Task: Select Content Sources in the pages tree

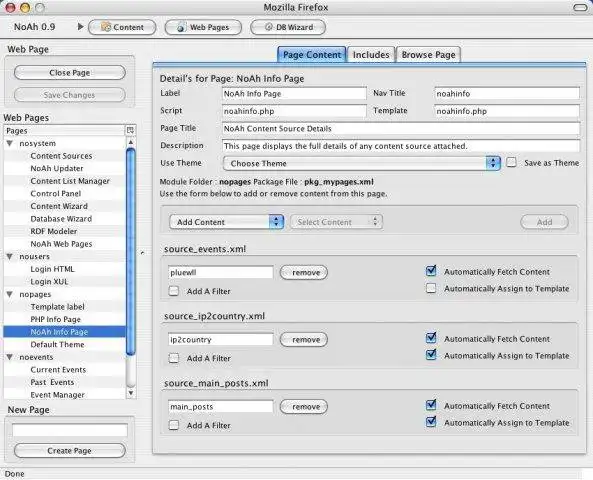Action: pyautogui.click(x=61, y=156)
